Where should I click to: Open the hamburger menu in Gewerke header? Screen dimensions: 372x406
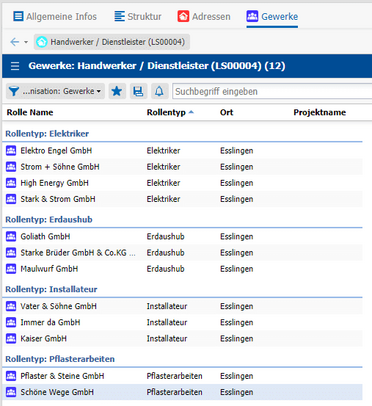click(x=15, y=66)
